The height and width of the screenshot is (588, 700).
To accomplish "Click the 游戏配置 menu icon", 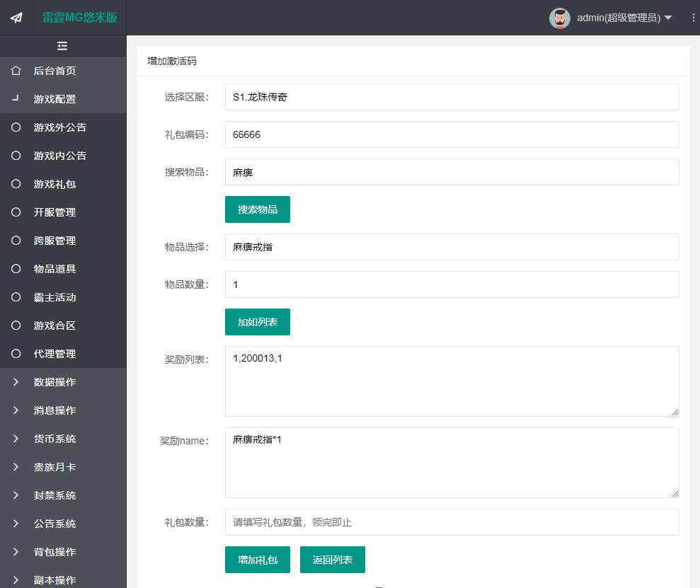I will (x=16, y=99).
